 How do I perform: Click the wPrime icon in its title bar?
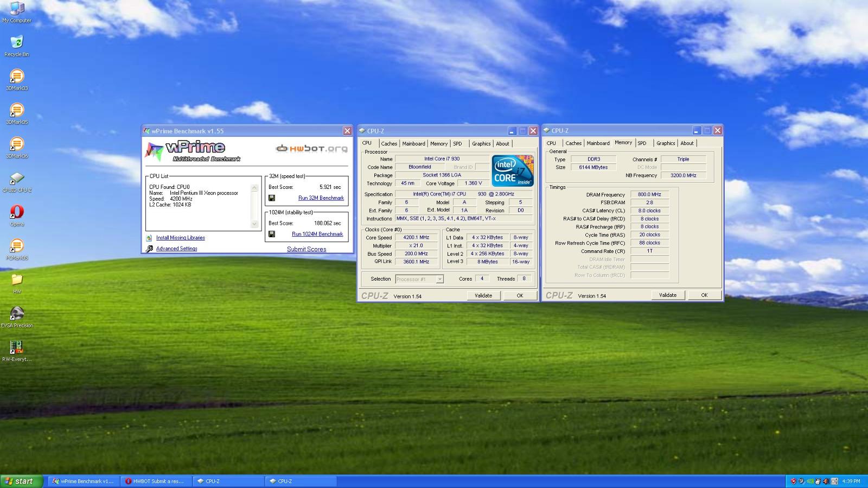click(146, 131)
